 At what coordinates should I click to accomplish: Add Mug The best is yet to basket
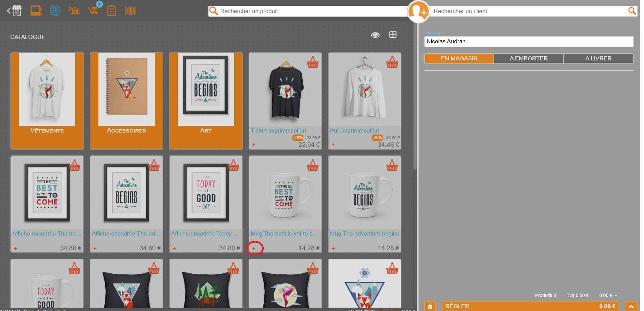click(x=312, y=165)
